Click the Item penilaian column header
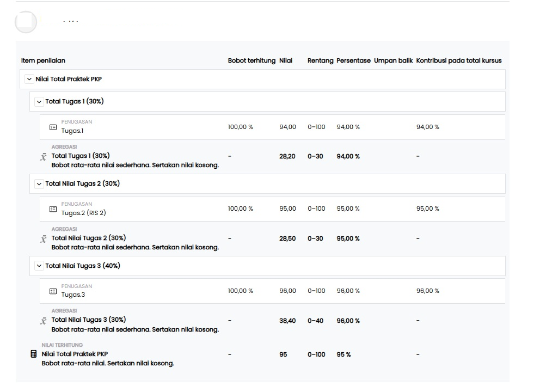Image resolution: width=546 pixels, height=392 pixels. (43, 61)
